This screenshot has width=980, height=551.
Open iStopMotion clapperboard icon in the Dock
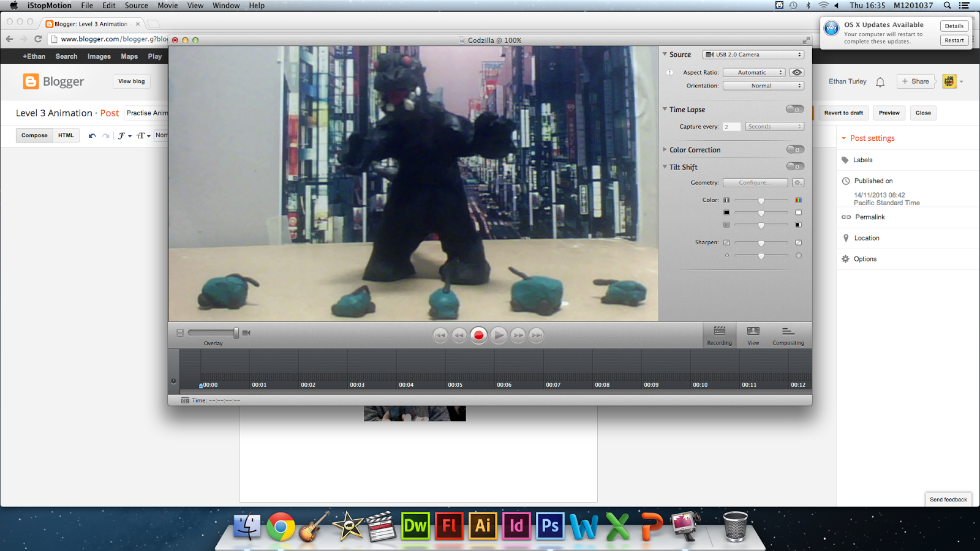point(381,526)
